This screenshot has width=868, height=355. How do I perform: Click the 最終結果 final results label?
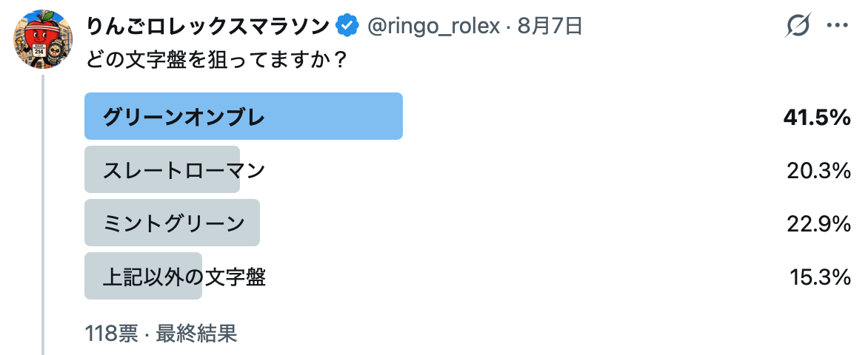pos(196,334)
